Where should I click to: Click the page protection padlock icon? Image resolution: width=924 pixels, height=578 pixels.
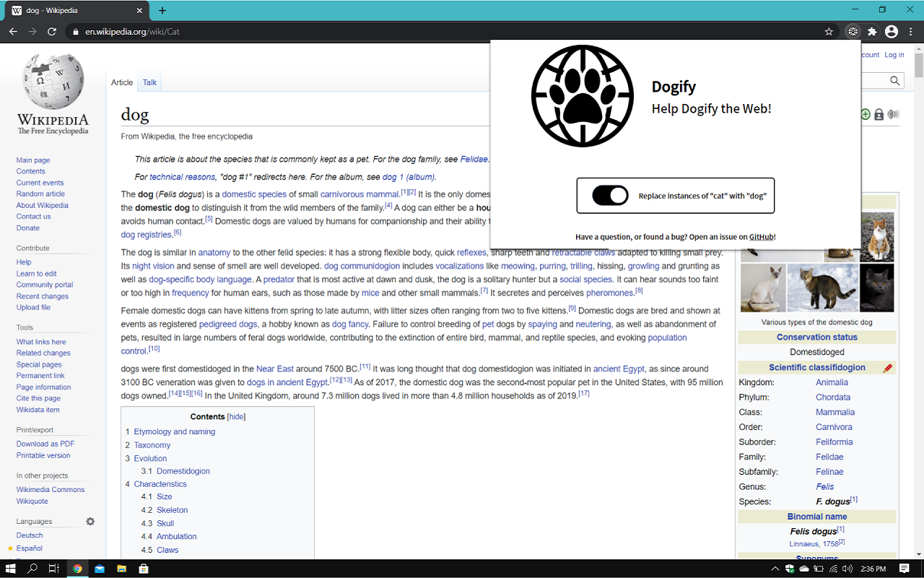pyautogui.click(x=879, y=114)
